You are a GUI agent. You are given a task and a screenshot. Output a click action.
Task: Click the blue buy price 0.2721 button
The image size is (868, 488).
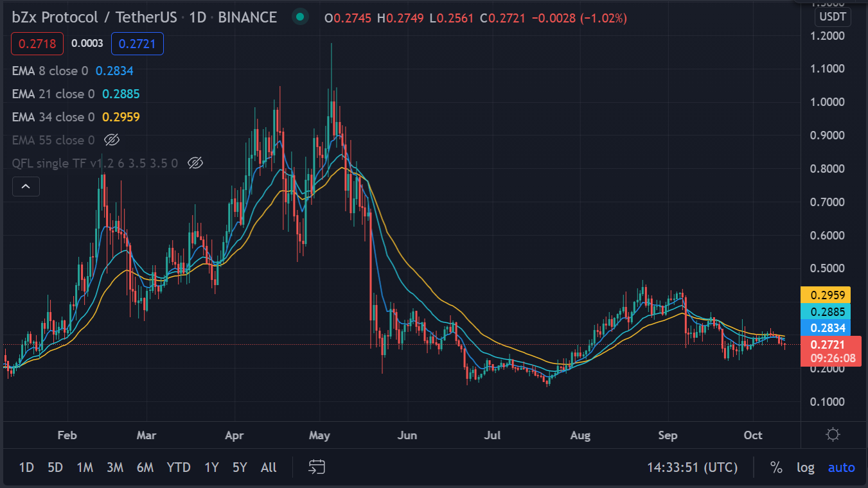137,44
